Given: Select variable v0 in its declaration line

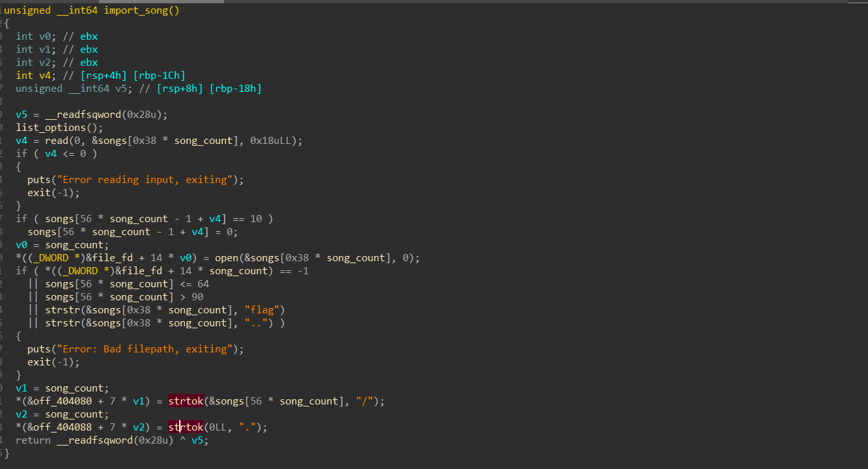Looking at the screenshot, I should (x=44, y=36).
